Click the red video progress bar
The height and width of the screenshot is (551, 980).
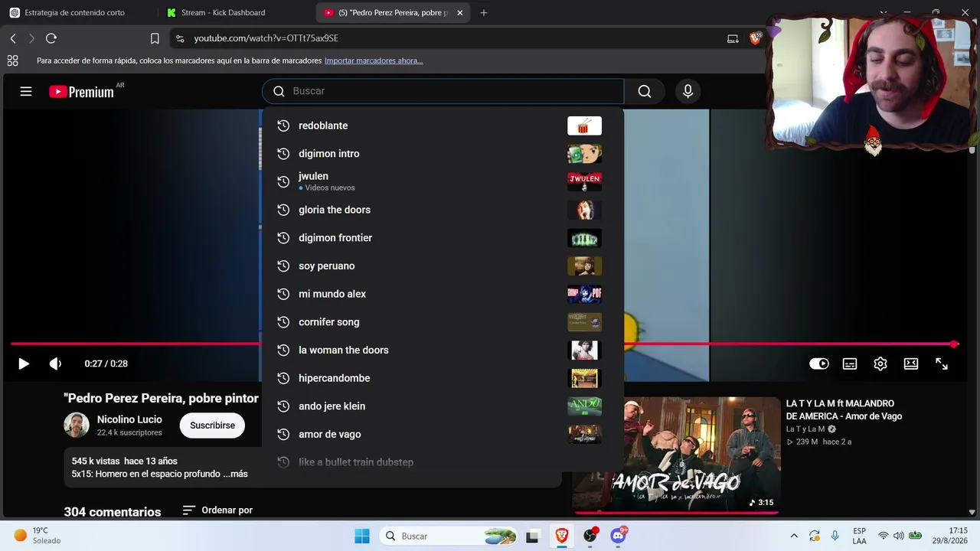[484, 344]
